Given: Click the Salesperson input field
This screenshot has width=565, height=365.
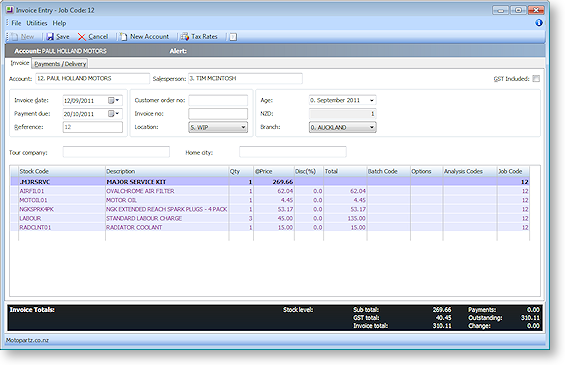Looking at the screenshot, I should [245, 79].
